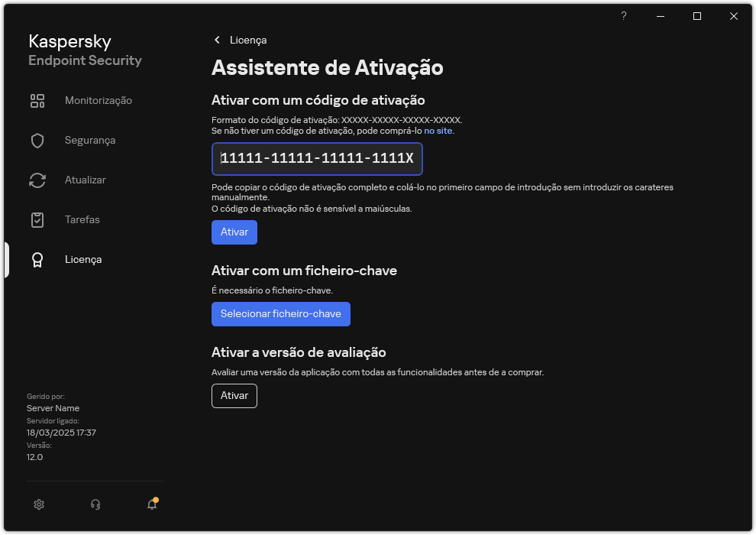Select the Segurança shield icon
Viewport: 756px width, 535px height.
coord(37,140)
